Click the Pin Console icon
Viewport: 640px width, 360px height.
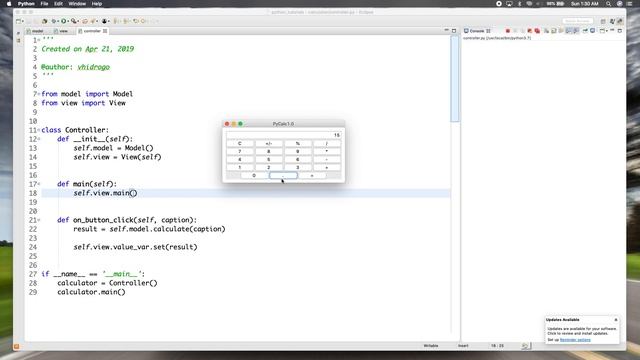(x=585, y=31)
